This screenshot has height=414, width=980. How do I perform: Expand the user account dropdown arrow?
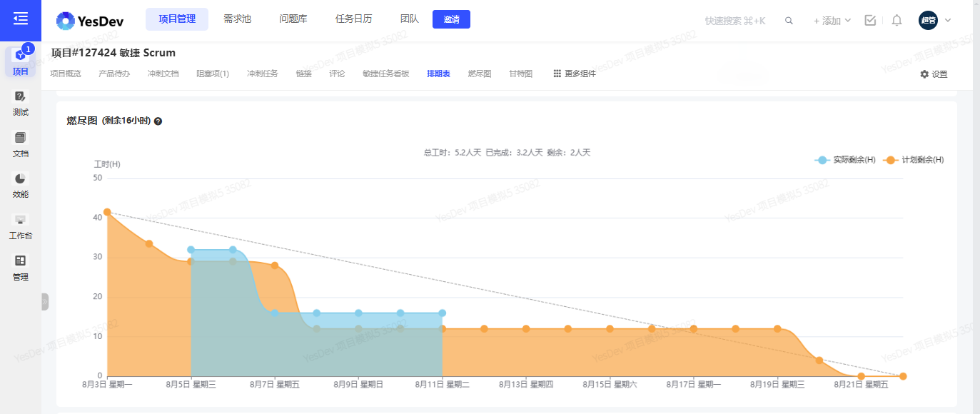pyautogui.click(x=948, y=20)
